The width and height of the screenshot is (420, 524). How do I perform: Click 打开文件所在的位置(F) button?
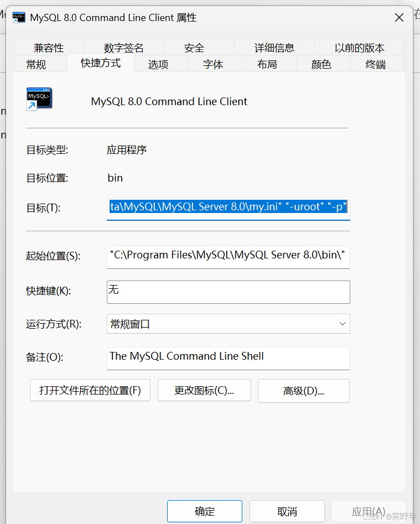coord(90,390)
